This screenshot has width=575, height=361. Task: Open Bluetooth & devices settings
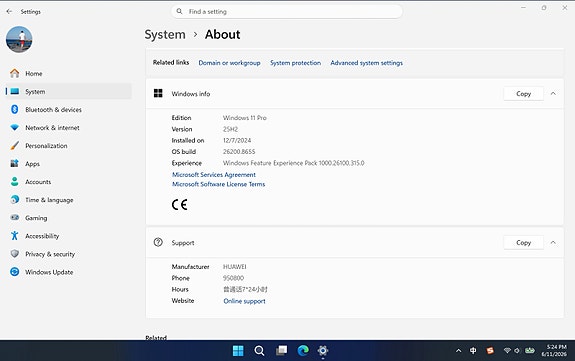tap(69, 110)
